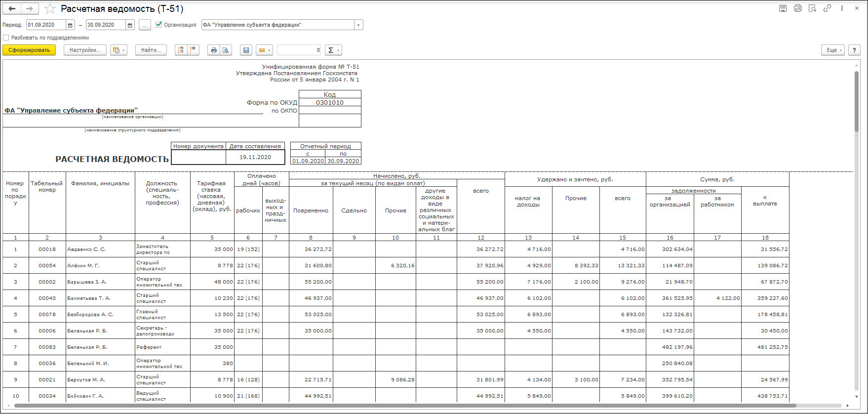868x414 pixels.
Task: Click the РАСЧЕТНАЯ ВЕДОМОСТЬ heading
Action: point(112,159)
